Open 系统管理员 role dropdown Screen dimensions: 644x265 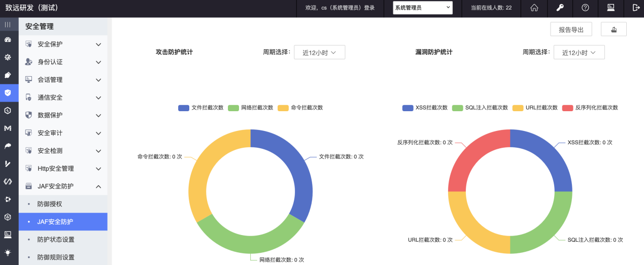[x=422, y=8]
